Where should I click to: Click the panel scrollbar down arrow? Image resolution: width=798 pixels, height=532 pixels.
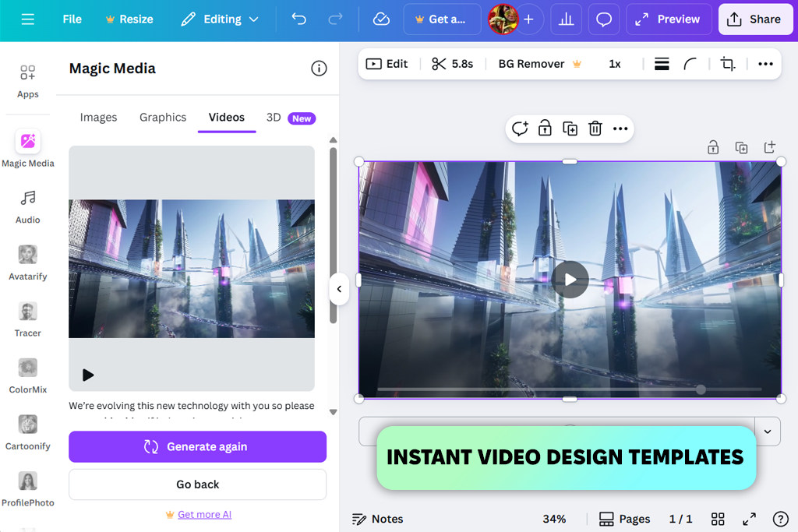point(333,412)
